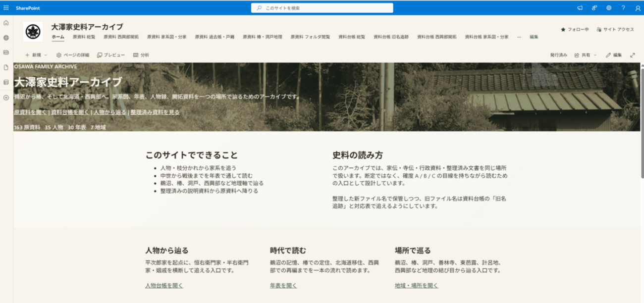Viewport: 644px width, 303px height.
Task: Click the 発行済み status
Action: pos(558,55)
